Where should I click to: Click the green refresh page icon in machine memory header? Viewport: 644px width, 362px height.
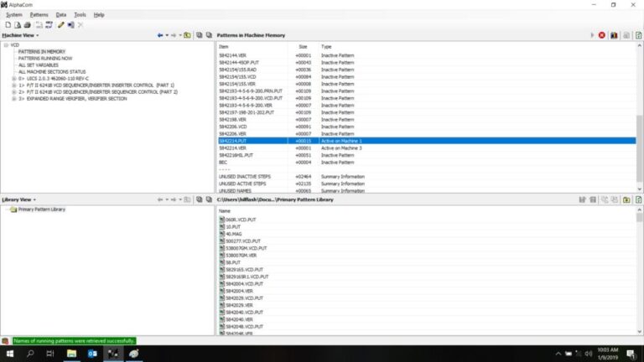639,35
